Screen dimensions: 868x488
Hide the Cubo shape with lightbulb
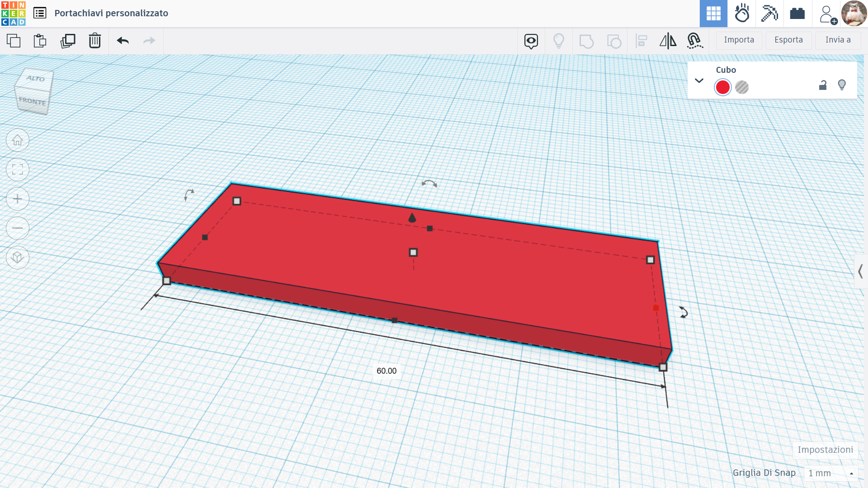coord(842,85)
